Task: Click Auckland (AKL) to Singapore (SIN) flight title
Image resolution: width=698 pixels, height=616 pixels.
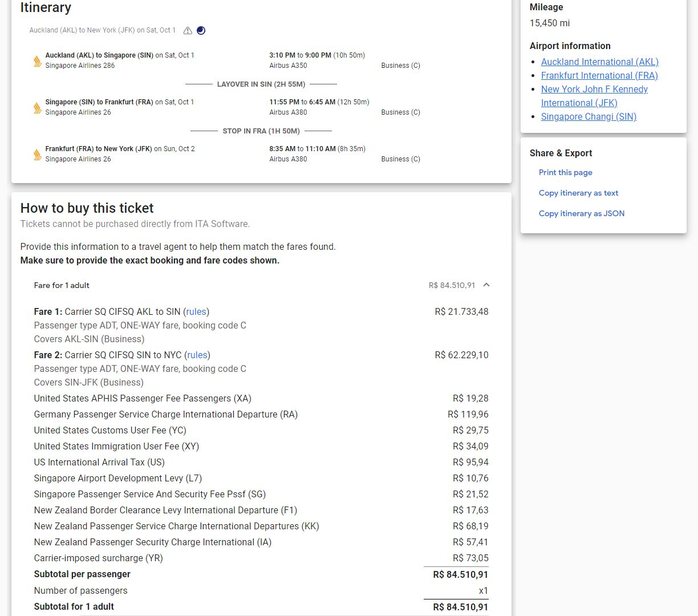Action: point(99,55)
